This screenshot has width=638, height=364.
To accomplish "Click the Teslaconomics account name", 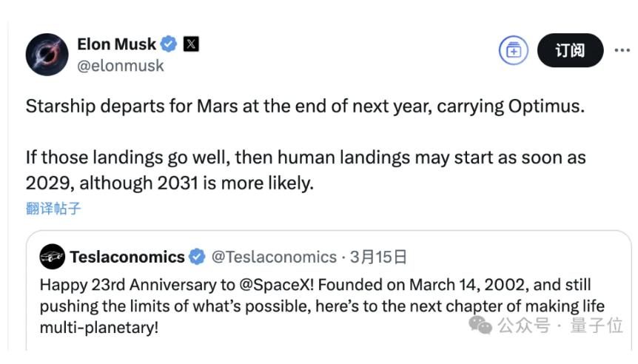I will (x=127, y=257).
